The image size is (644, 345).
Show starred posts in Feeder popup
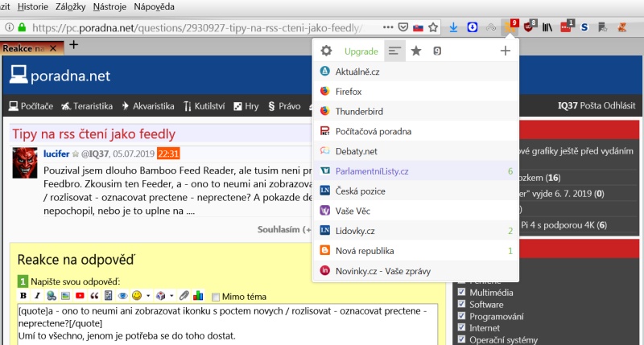point(416,51)
